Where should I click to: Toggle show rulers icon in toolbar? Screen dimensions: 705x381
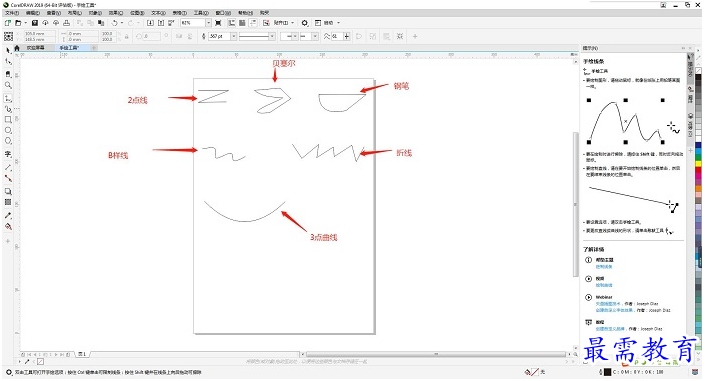tap(232, 22)
